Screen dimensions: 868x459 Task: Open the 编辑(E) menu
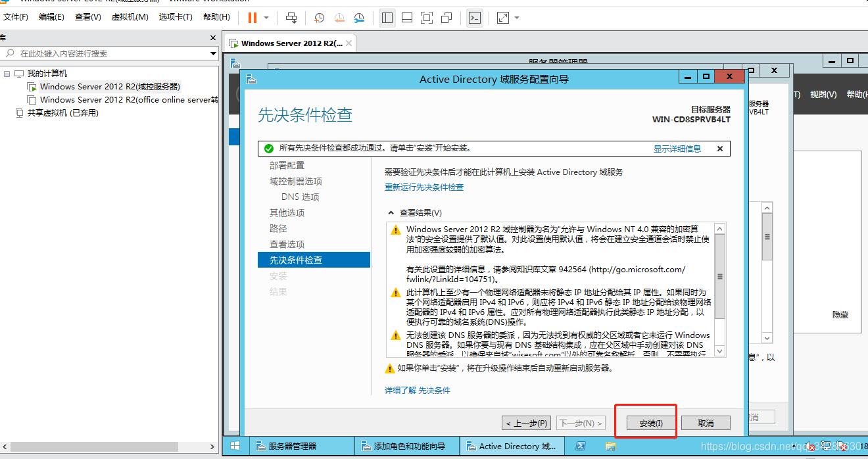[51, 17]
